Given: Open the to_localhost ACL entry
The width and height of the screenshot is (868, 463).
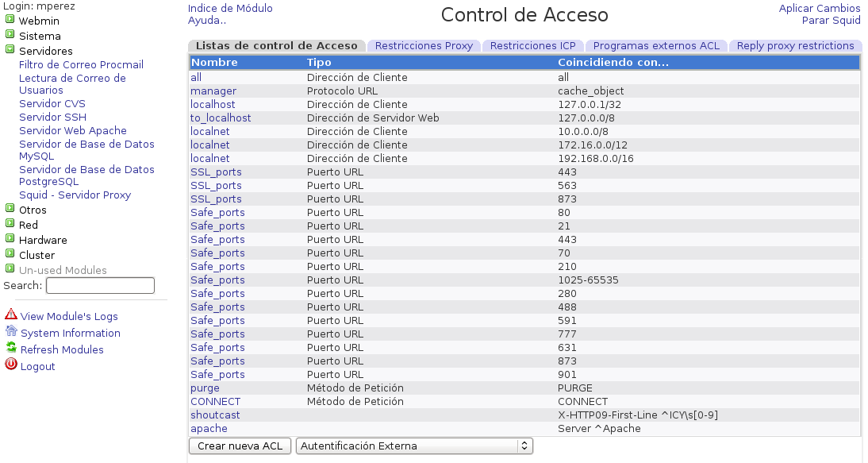Looking at the screenshot, I should tap(221, 118).
